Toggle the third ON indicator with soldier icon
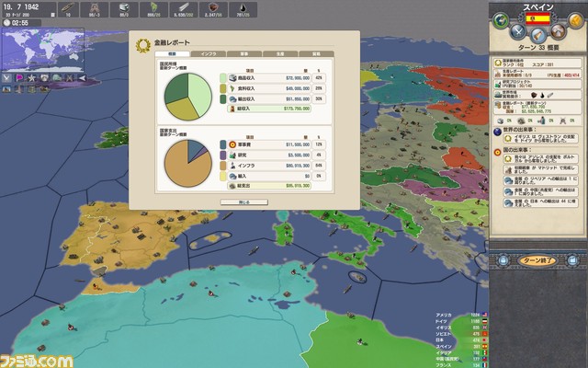The image size is (588, 368). pyautogui.click(x=546, y=121)
